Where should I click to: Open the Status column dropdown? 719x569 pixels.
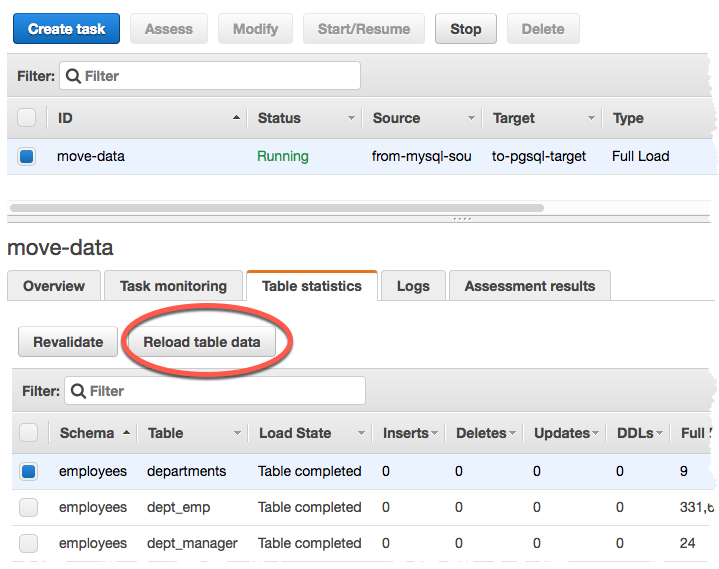[x=351, y=119]
